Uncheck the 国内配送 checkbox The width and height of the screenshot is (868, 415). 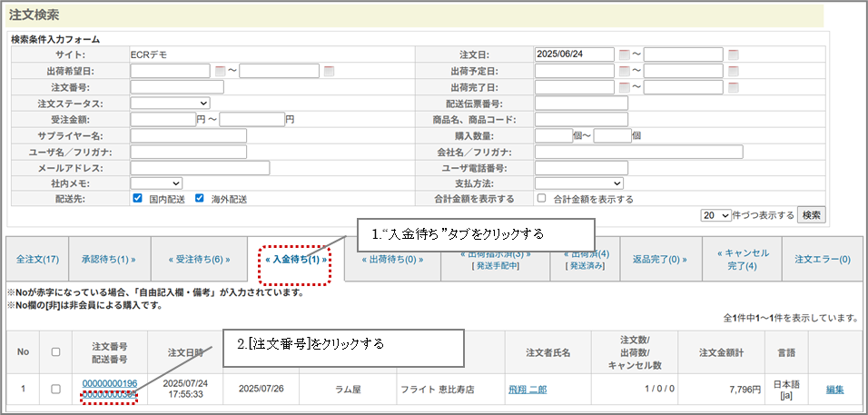137,199
